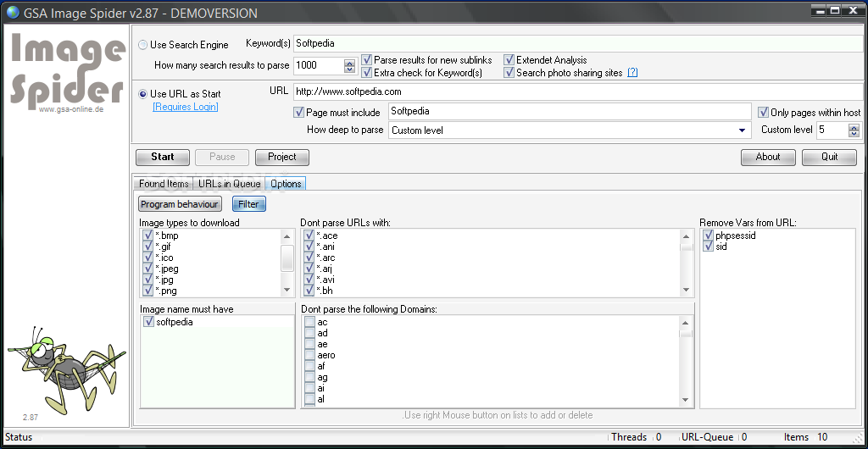Open the Requires Login link
Screen dimensions: 868x449
pyautogui.click(x=186, y=107)
